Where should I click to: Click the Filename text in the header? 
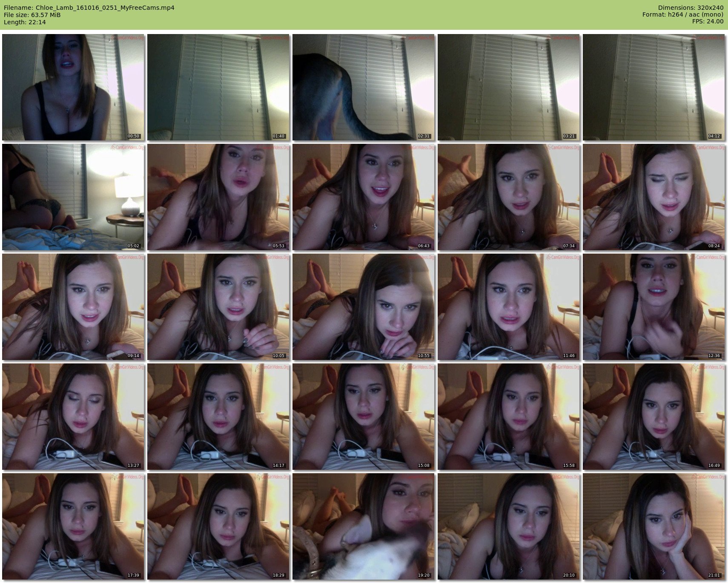click(x=89, y=8)
